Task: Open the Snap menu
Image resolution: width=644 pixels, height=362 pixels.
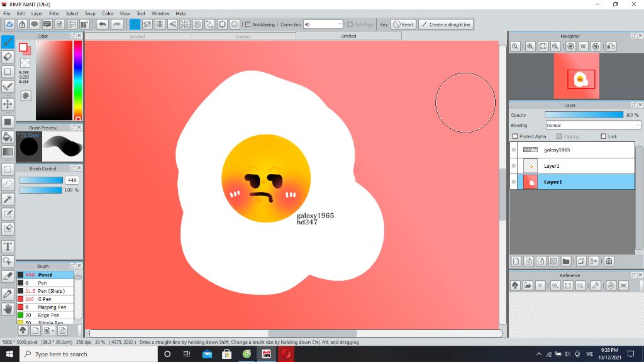Action: coord(90,13)
